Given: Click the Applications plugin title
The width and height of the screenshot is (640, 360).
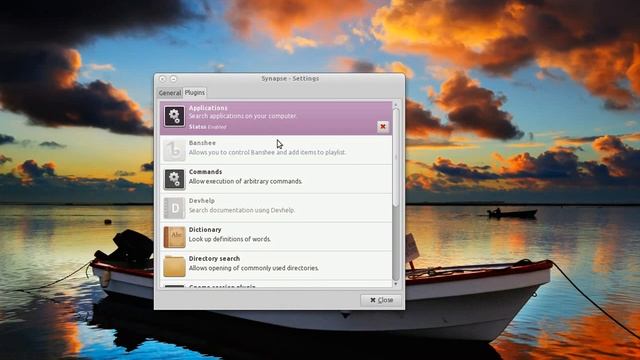Looking at the screenshot, I should [x=208, y=108].
